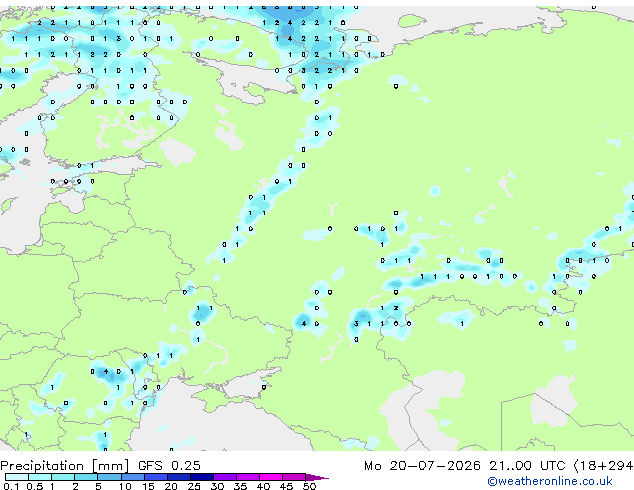The width and height of the screenshot is (634, 490).
Task: Click the 1–2 mm legend color swatch
Action: (63, 477)
